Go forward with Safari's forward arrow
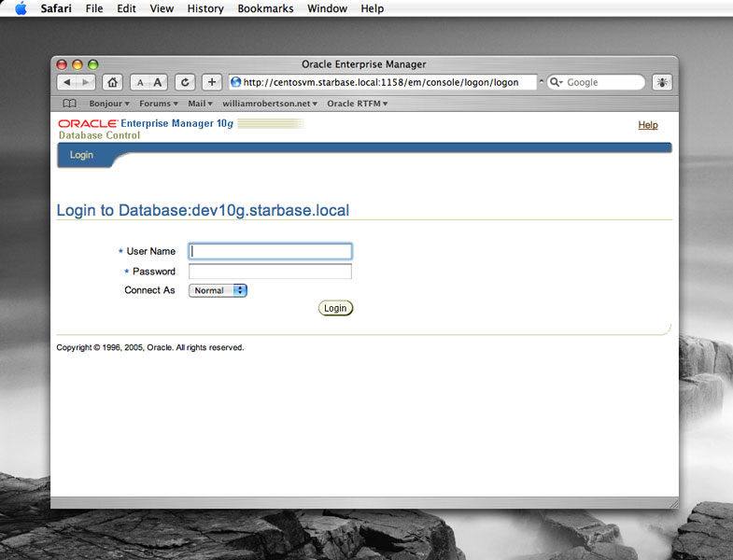This screenshot has width=733, height=560. pos(86,82)
